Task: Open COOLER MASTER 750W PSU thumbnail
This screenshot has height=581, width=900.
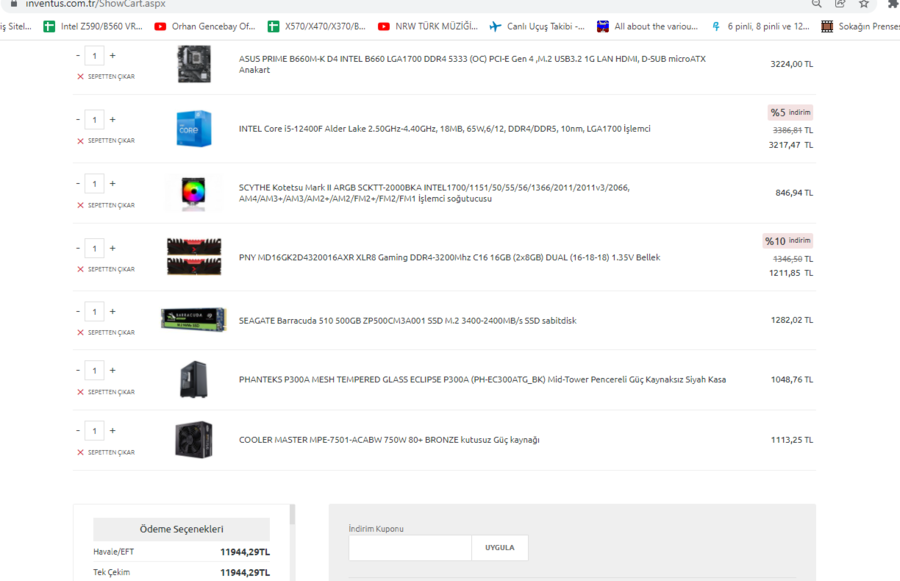Action: point(194,440)
